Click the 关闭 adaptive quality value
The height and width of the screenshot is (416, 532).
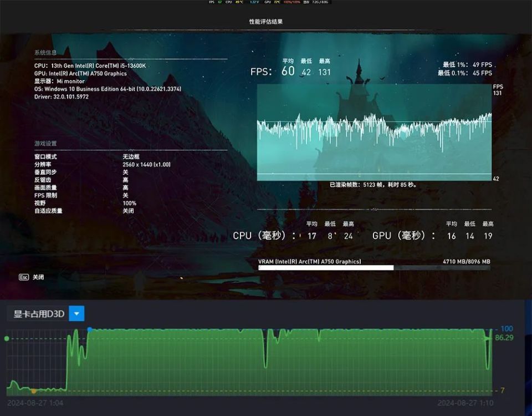[128, 211]
